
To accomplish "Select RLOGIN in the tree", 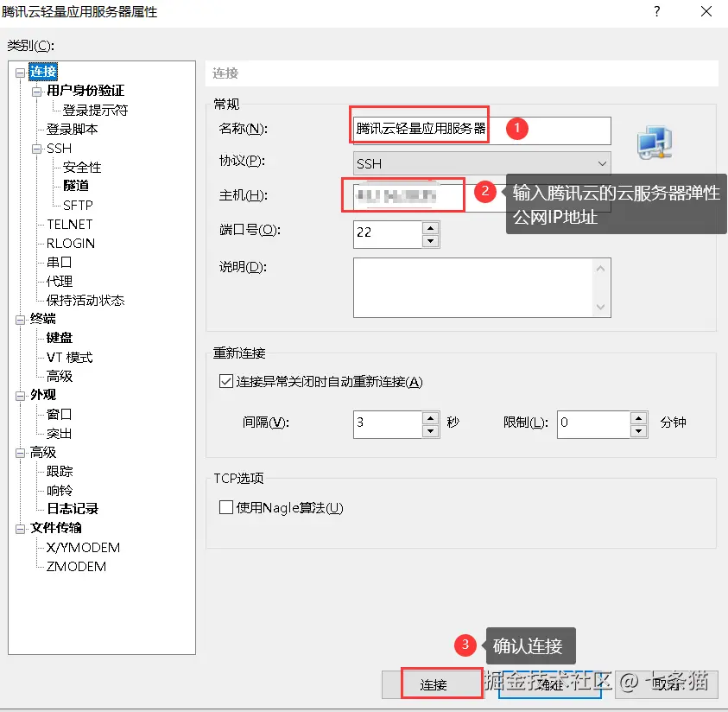I will tap(71, 244).
